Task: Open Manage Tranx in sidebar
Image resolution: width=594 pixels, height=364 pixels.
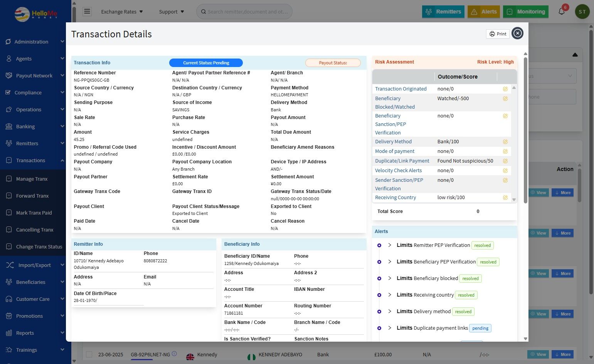Action: tap(32, 179)
